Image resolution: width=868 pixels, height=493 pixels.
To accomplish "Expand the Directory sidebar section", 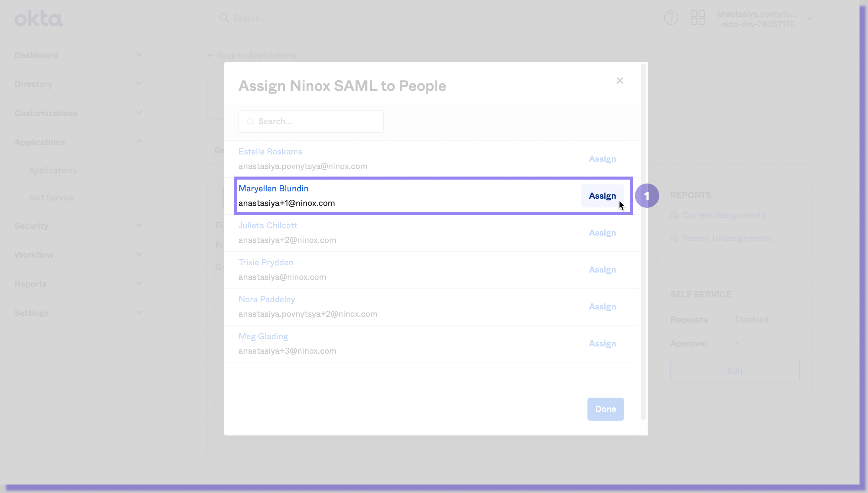I will click(x=139, y=84).
